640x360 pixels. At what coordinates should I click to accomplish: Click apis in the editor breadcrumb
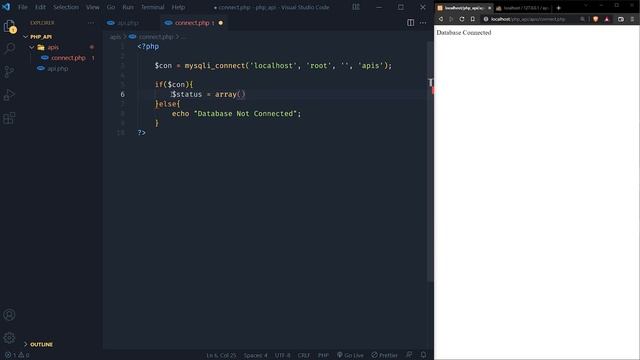click(x=115, y=37)
